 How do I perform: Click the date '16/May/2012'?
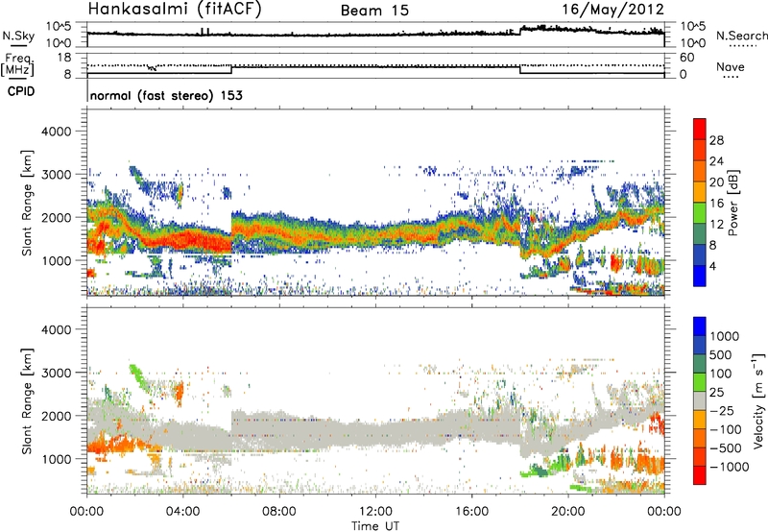coord(612,10)
